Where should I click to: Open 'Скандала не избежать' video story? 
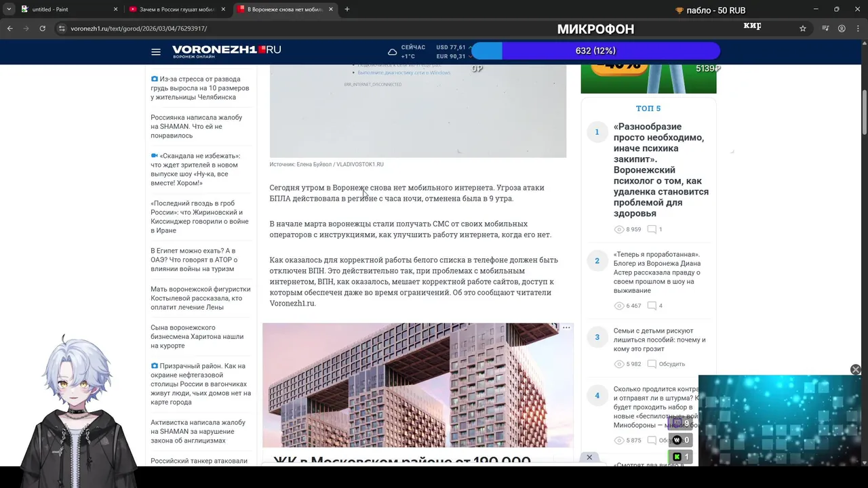(x=195, y=169)
